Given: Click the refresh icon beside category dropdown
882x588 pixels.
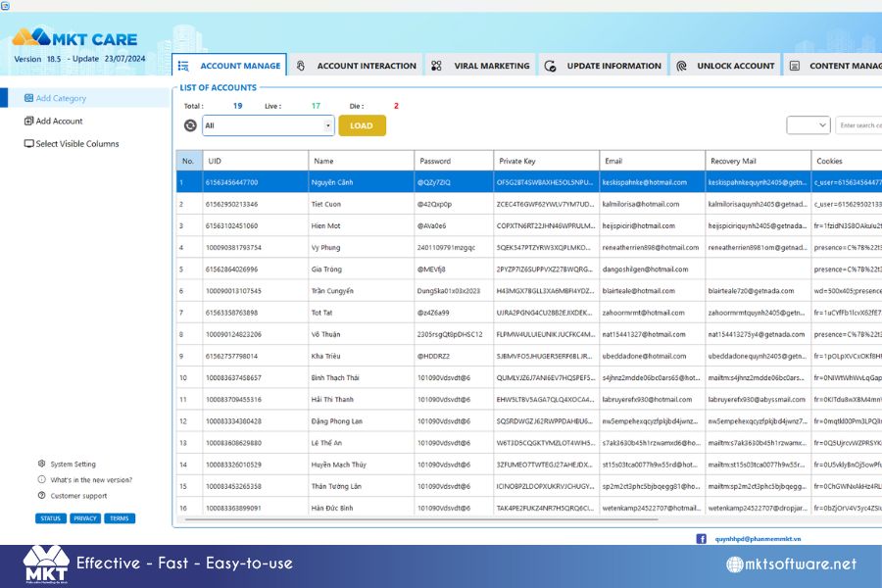Looking at the screenshot, I should [191, 125].
